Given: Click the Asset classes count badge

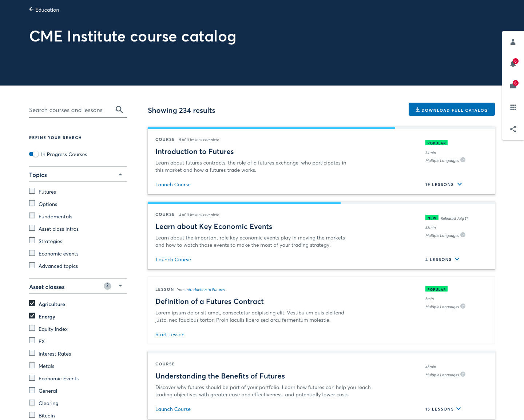Looking at the screenshot, I should point(107,286).
